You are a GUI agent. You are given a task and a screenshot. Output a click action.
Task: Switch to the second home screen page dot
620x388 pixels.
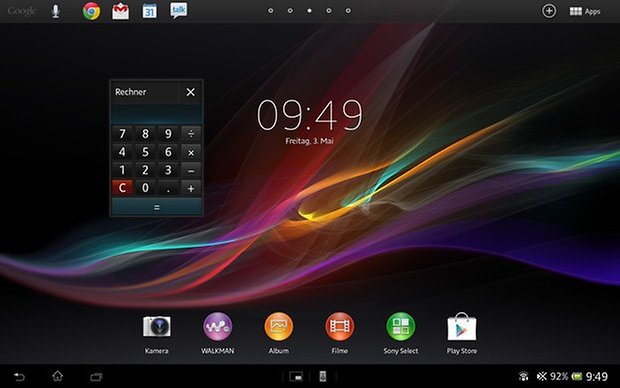[x=290, y=11]
